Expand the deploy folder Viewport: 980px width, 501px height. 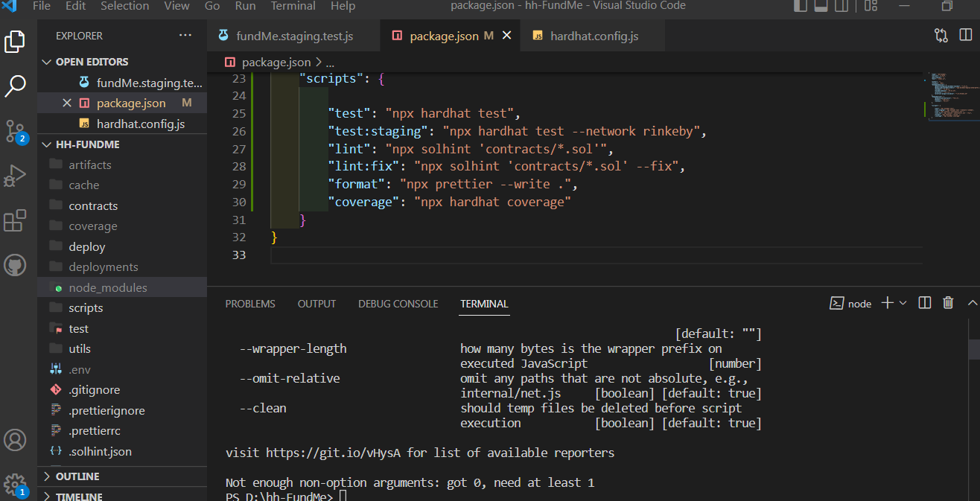click(x=122, y=246)
